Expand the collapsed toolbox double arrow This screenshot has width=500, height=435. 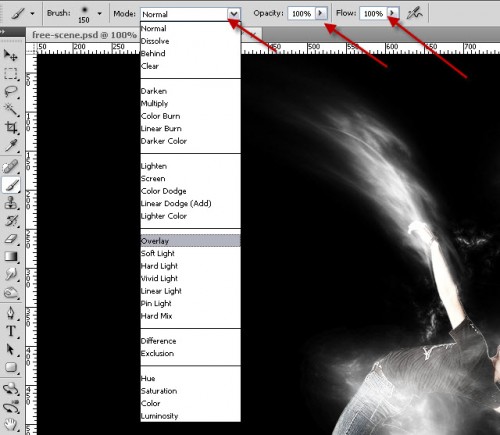[x=3, y=31]
